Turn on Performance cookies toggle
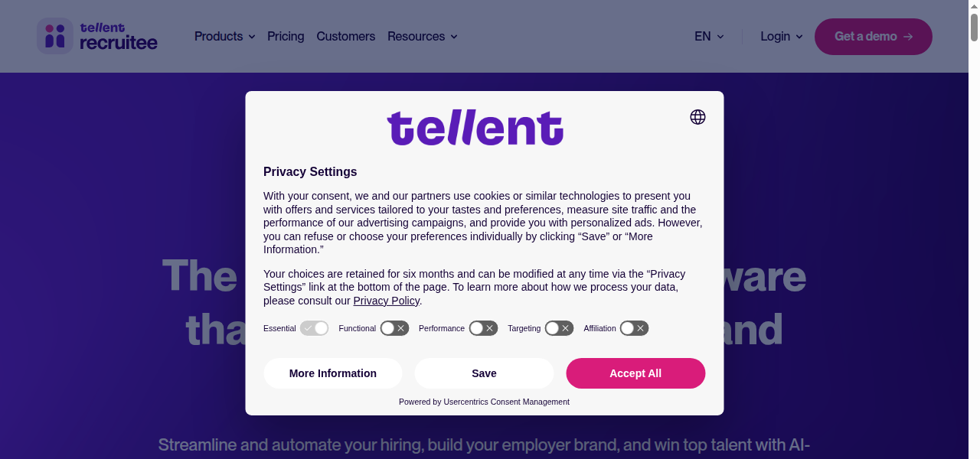The height and width of the screenshot is (459, 980). tap(483, 328)
